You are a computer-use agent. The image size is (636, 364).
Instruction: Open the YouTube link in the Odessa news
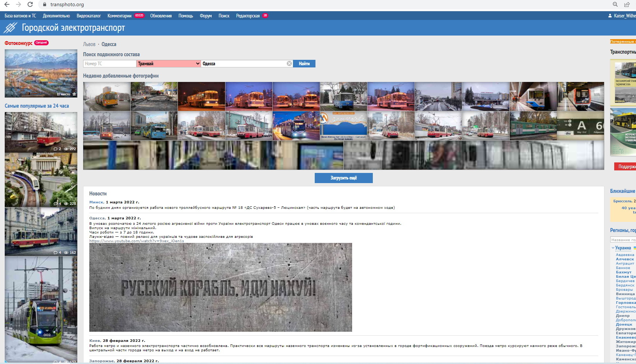tap(136, 241)
